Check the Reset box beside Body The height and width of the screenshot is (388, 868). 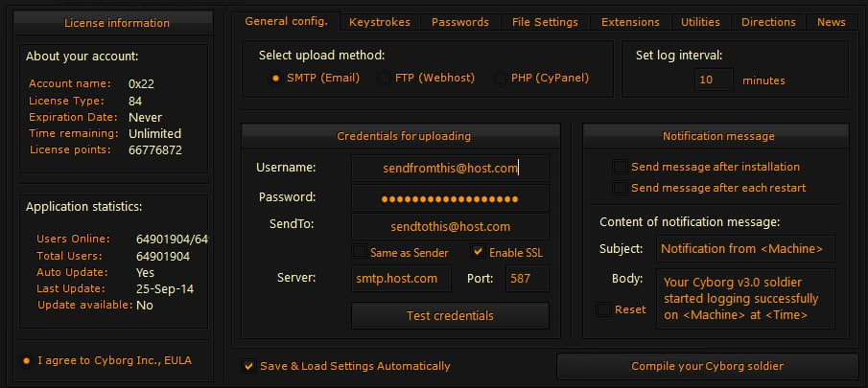click(602, 309)
